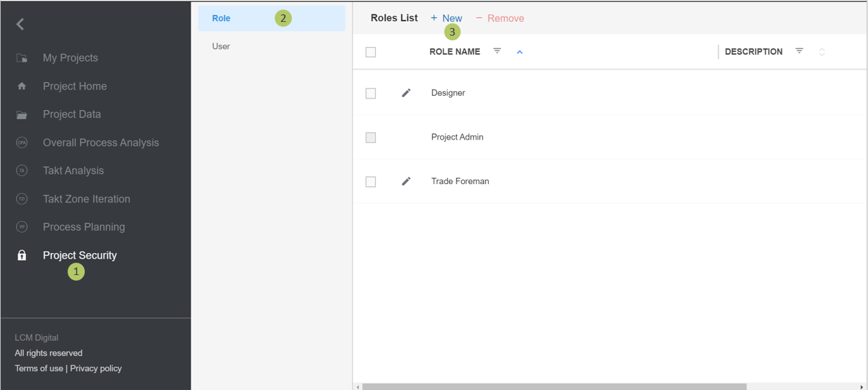Add a new role with New button
Viewport: 868px width, 390px height.
click(x=446, y=18)
